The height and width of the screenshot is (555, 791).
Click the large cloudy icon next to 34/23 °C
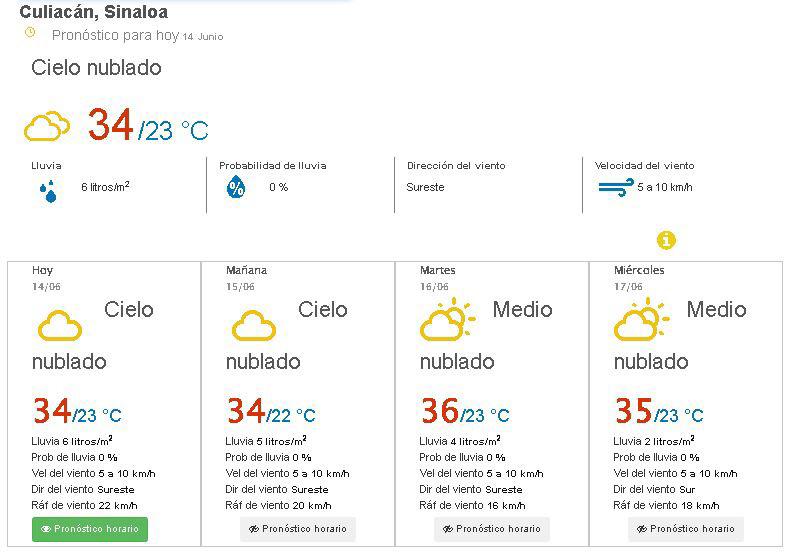(46, 126)
